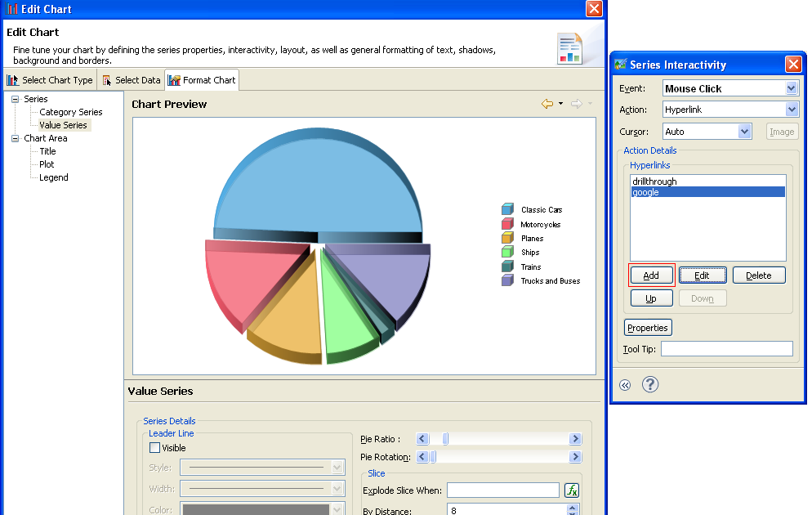Screen dimensions: 812x515
Task: Enable the Visible checkbox for Leader Line
Action: 154,447
